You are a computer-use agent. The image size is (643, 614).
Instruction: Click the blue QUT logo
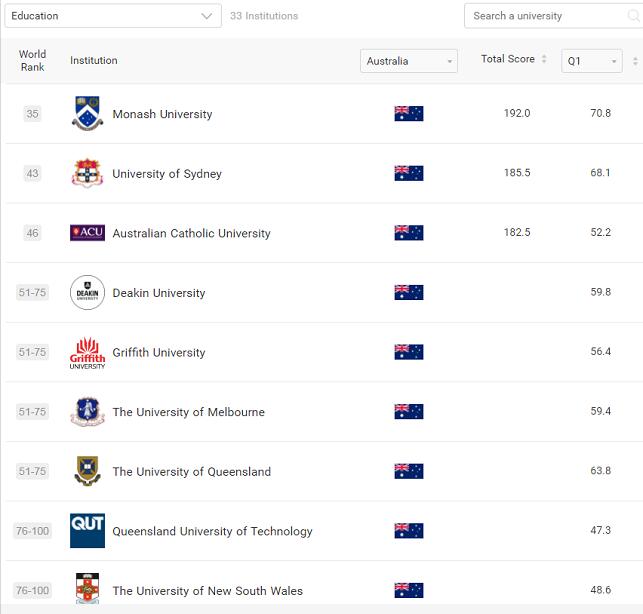[87, 531]
